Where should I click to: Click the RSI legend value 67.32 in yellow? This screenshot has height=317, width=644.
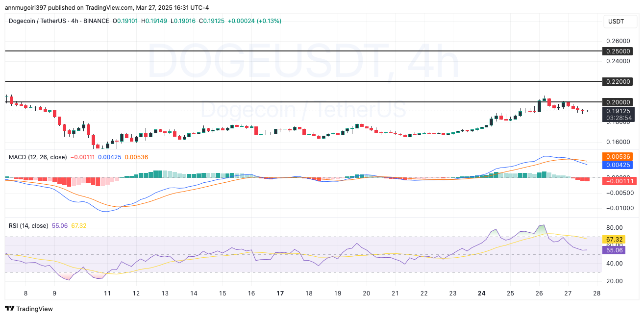[79, 226]
